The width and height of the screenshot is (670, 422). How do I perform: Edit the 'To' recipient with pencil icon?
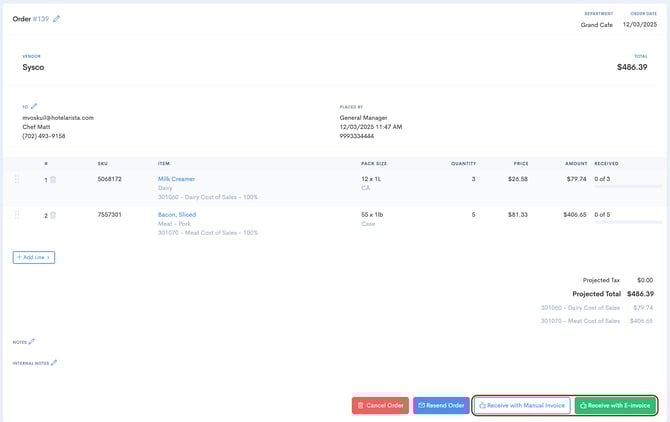point(34,105)
